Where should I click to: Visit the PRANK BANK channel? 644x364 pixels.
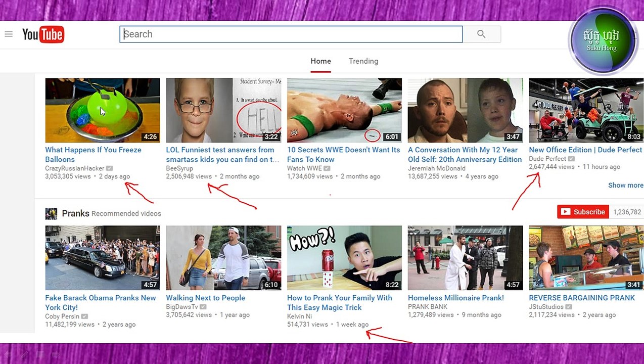428,307
